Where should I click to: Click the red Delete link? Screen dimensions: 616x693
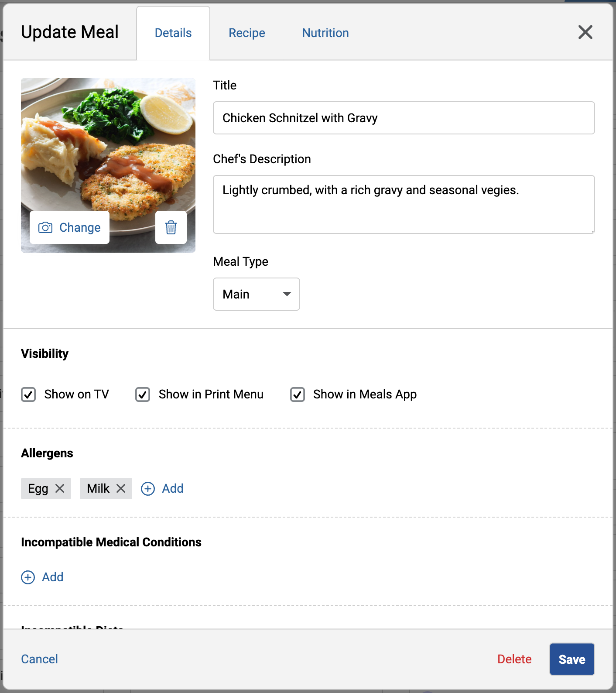[x=514, y=659]
